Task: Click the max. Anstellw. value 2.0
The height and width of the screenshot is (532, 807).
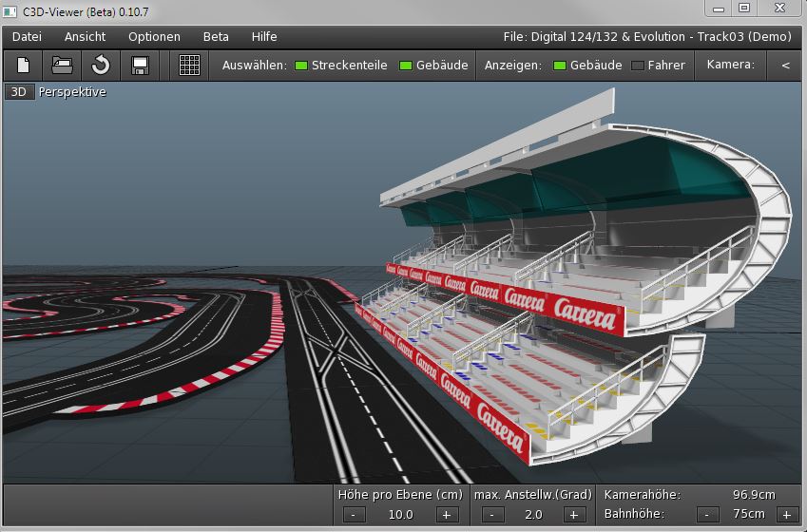Action: tap(533, 515)
